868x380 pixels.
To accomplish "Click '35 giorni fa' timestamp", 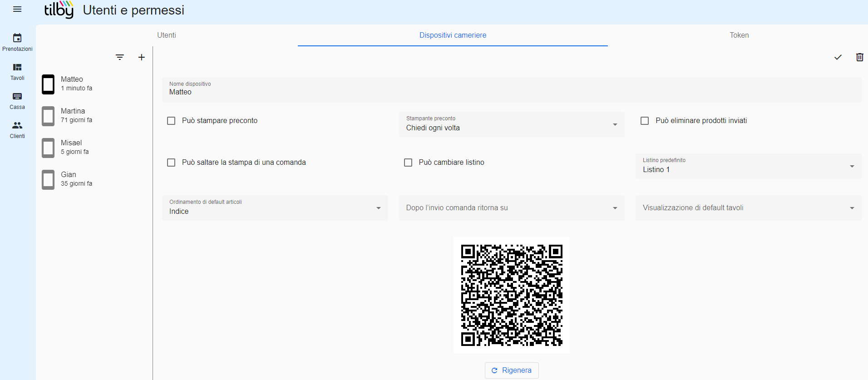I will [x=76, y=184].
